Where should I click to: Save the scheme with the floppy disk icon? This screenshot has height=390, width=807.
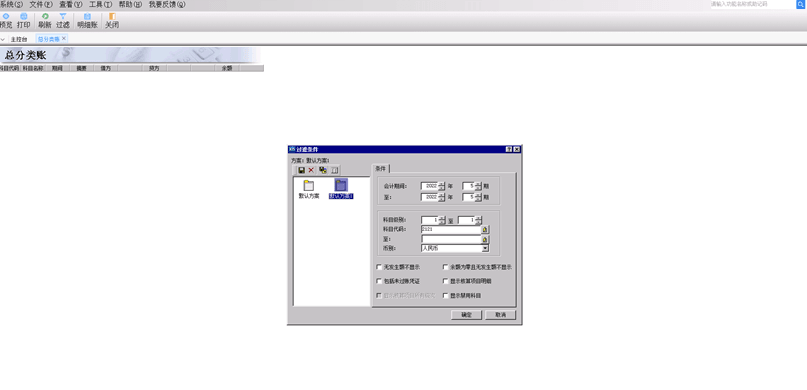click(x=301, y=170)
